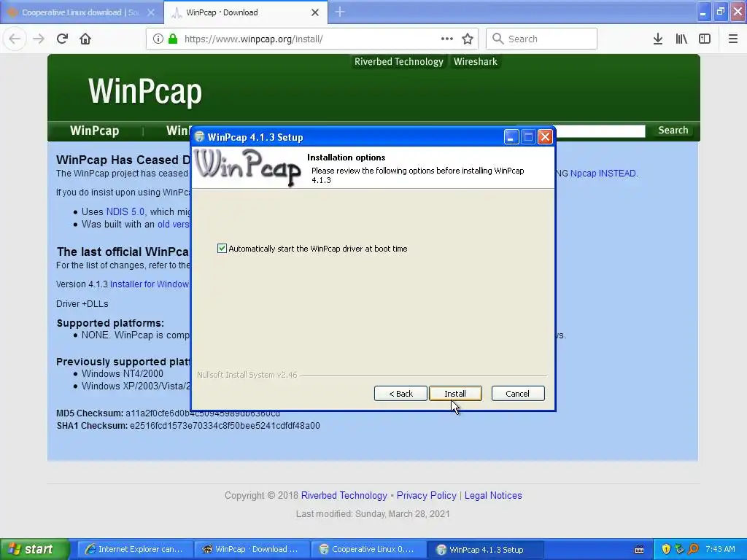This screenshot has width=747, height=560.
Task: Click the clock showing 7:43 AM
Action: pos(720,549)
